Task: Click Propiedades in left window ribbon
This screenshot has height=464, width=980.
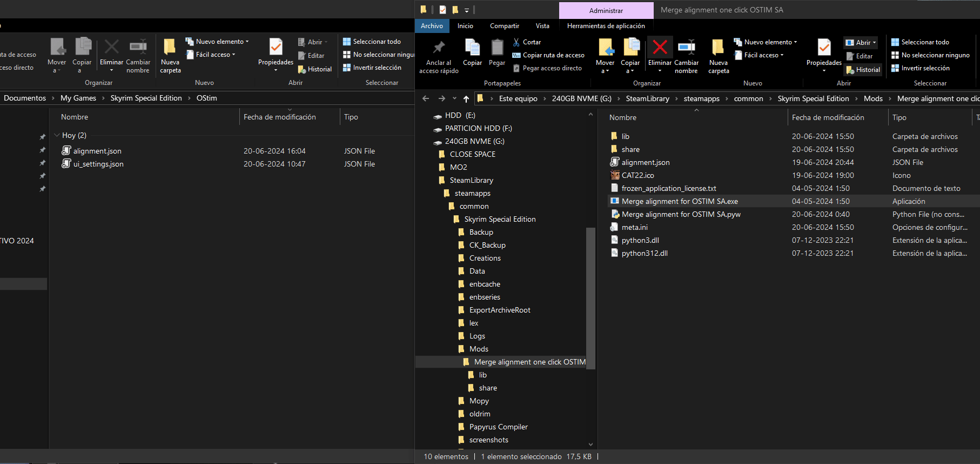Action: pyautogui.click(x=276, y=56)
